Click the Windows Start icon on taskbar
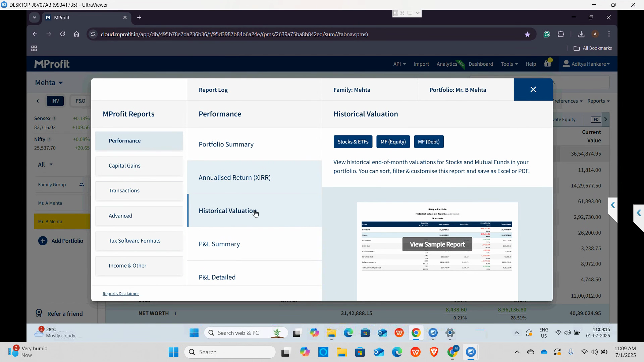This screenshot has height=362, width=644. [173, 352]
